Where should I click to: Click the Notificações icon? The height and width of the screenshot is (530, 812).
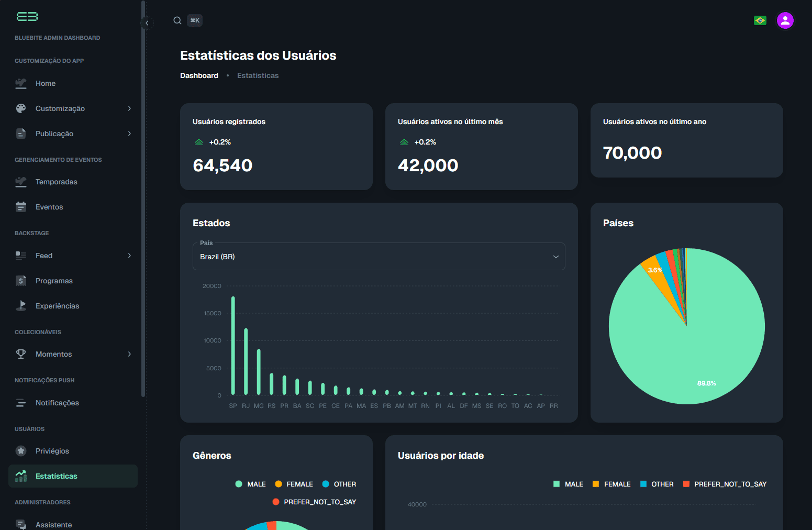click(x=20, y=403)
